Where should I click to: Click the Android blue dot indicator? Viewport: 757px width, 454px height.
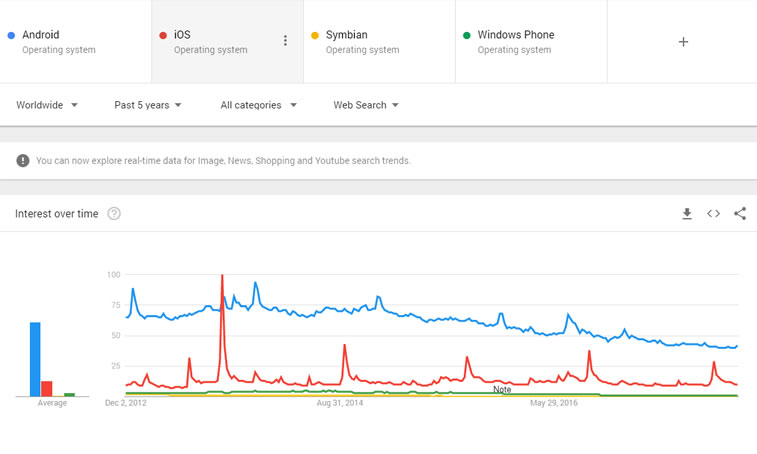[11, 35]
